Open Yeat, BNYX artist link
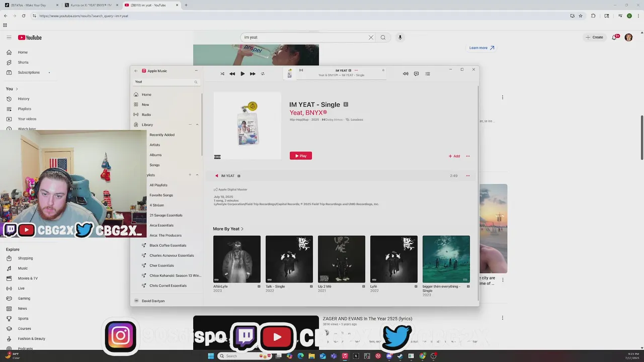Viewport: 644px width, 362px height. point(308,113)
